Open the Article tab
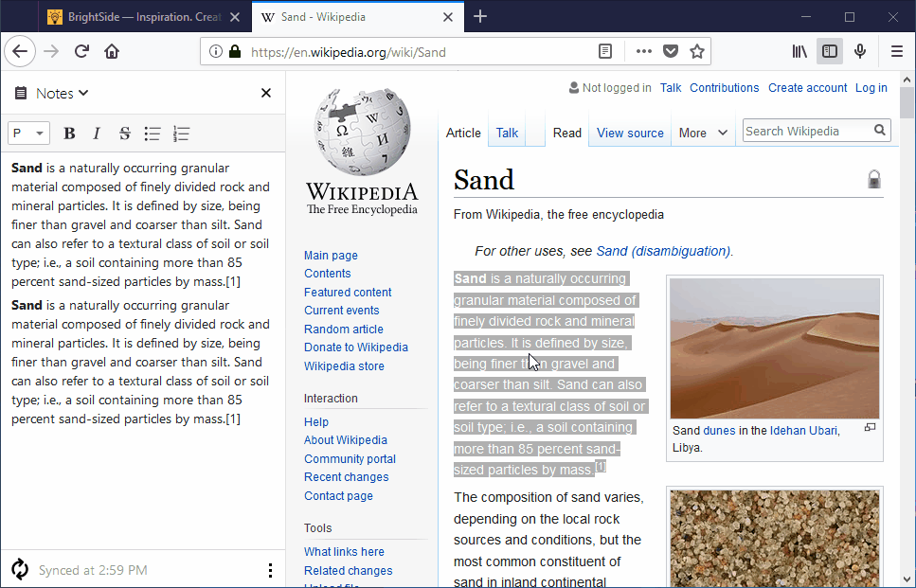Screen dimensions: 916x588 pos(463,134)
